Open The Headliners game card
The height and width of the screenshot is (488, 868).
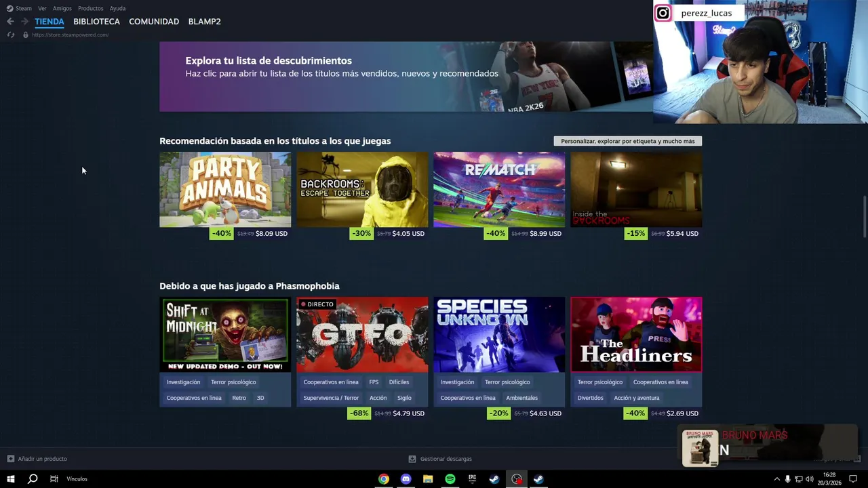[x=636, y=334]
